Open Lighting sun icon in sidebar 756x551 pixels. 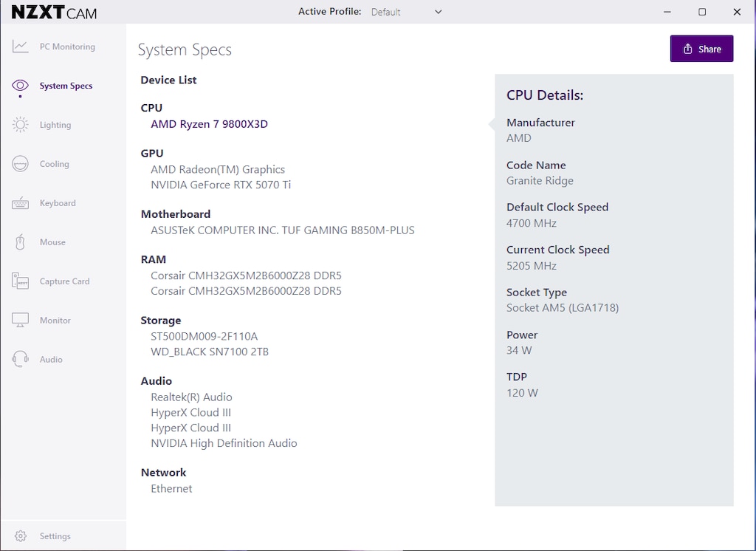pos(20,125)
